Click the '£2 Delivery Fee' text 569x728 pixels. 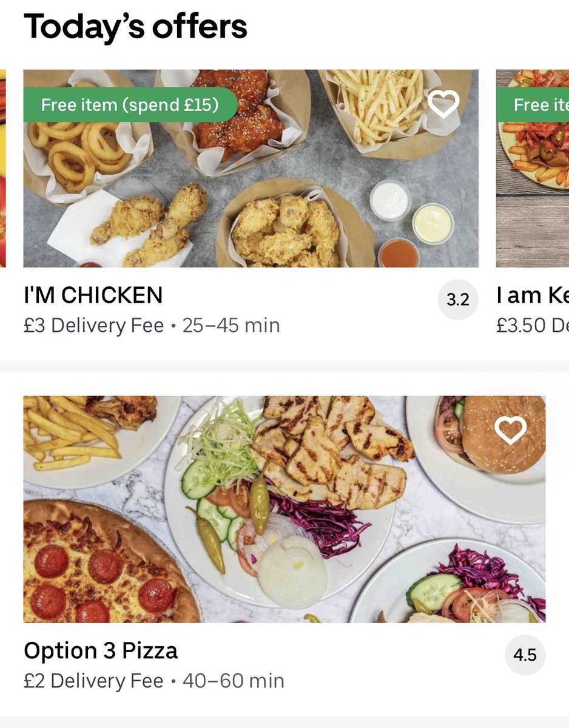pos(94,681)
